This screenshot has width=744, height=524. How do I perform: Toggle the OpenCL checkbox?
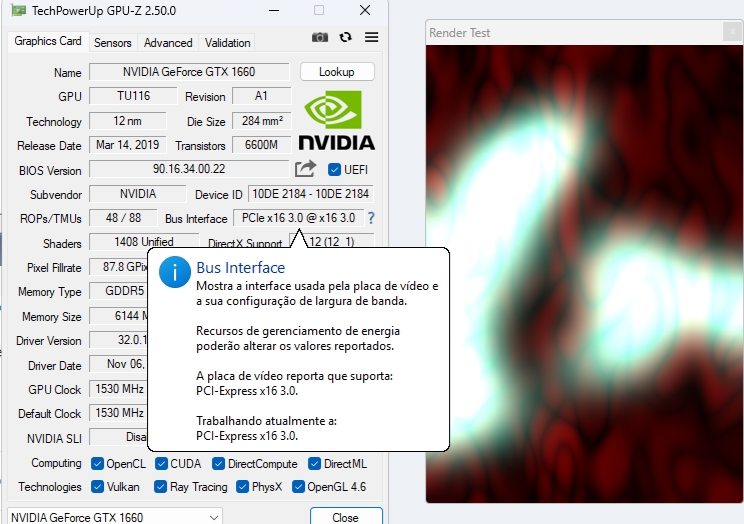[x=97, y=464]
